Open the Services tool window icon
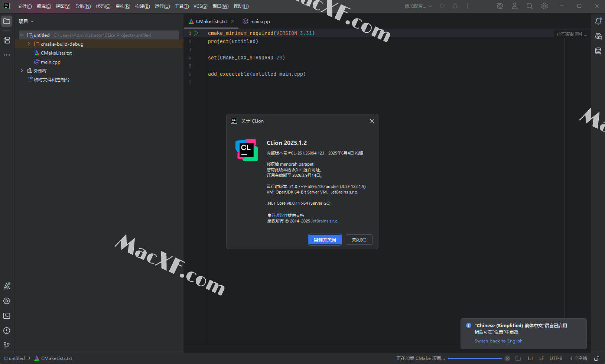605x364 pixels. click(7, 301)
